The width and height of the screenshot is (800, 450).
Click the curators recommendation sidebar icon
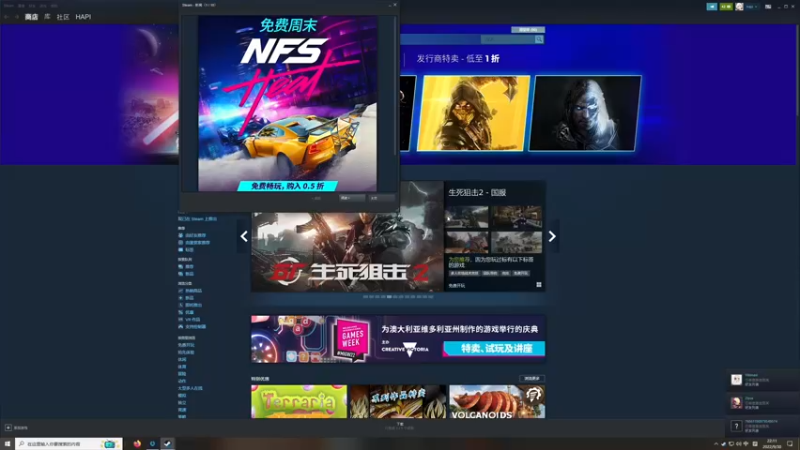coord(181,242)
